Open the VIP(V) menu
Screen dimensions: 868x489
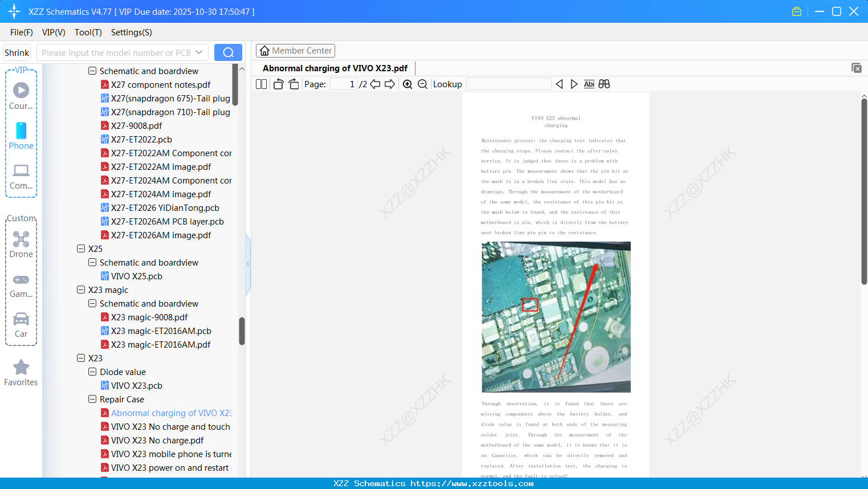tap(54, 32)
